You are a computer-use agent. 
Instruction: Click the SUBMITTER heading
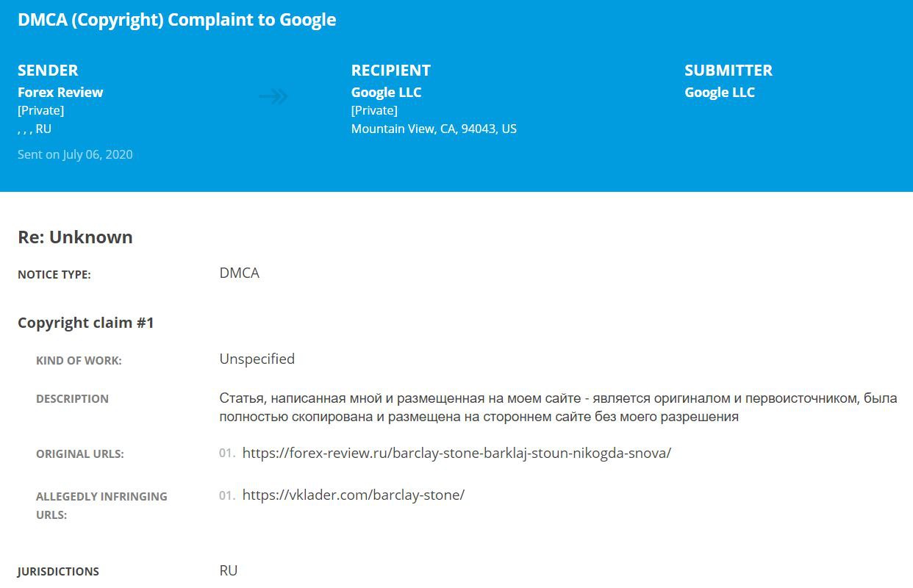(728, 71)
